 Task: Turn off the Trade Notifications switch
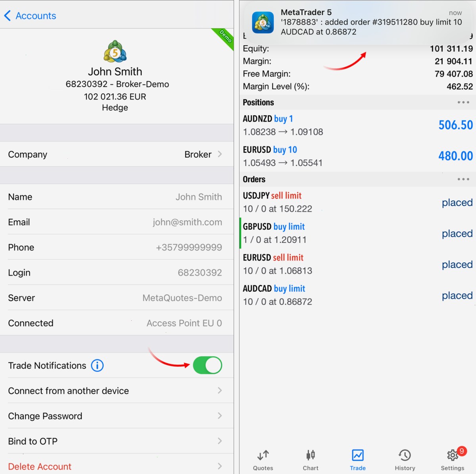coord(207,365)
